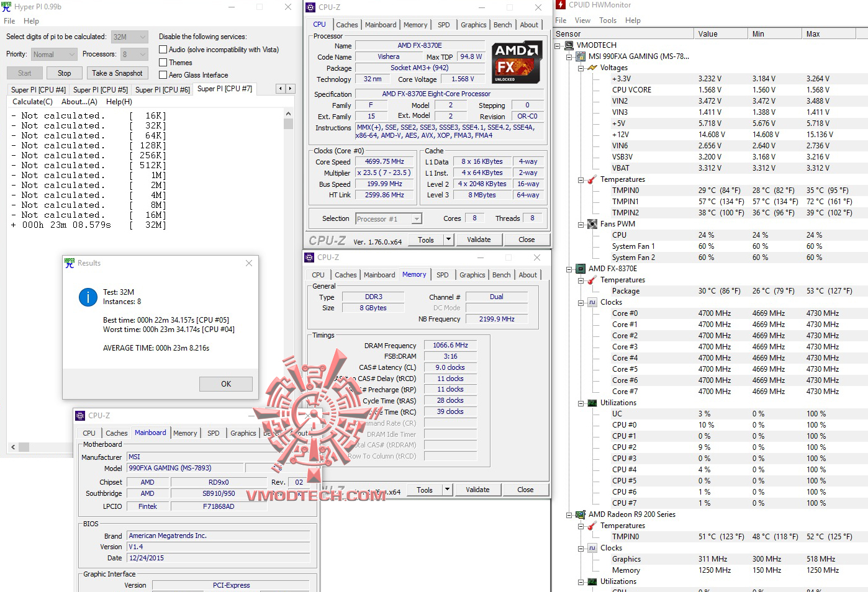Click the Temperatures icon under AMD Radeon R9 200 Series
Image resolution: width=868 pixels, height=592 pixels.
592,526
